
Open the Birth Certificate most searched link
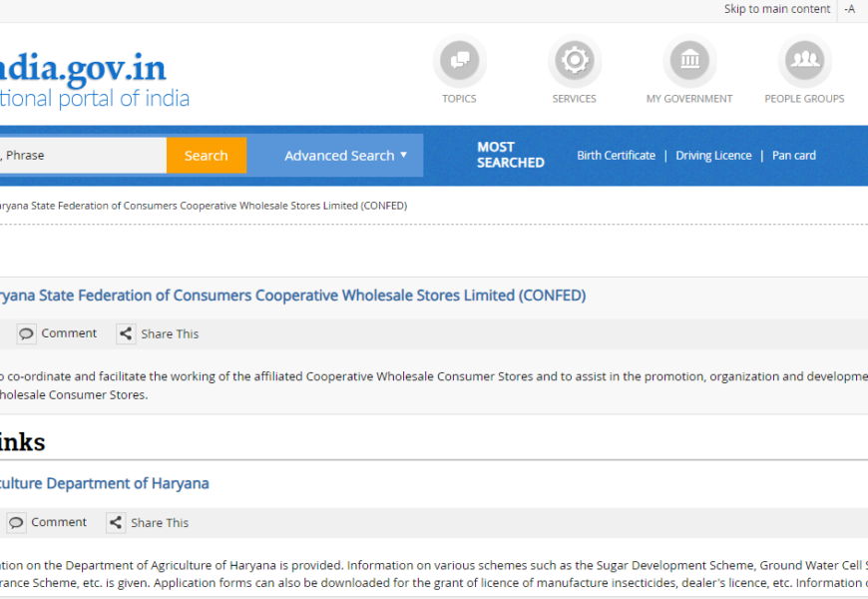click(616, 156)
